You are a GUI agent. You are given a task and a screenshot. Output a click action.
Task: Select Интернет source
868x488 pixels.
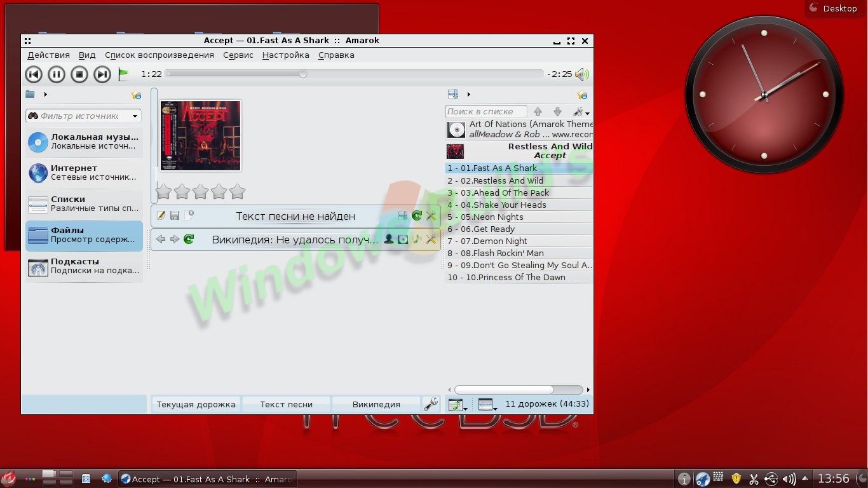click(x=84, y=173)
